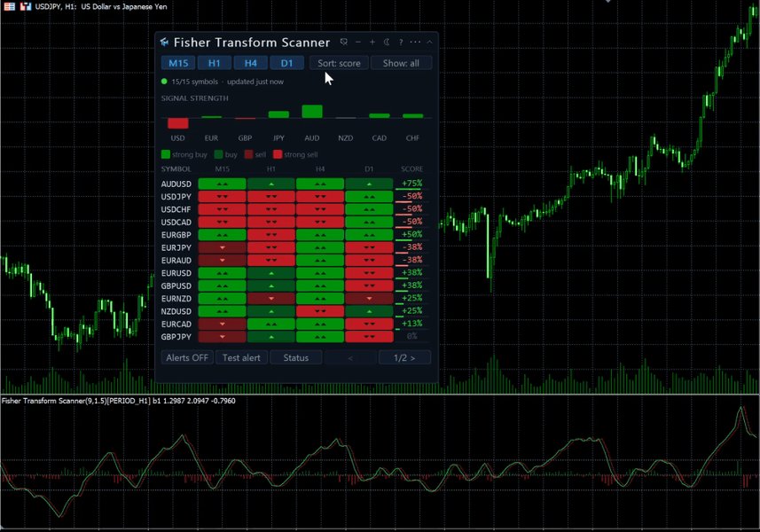
Task: Click the 15/15 symbols status text
Action: (x=195, y=82)
